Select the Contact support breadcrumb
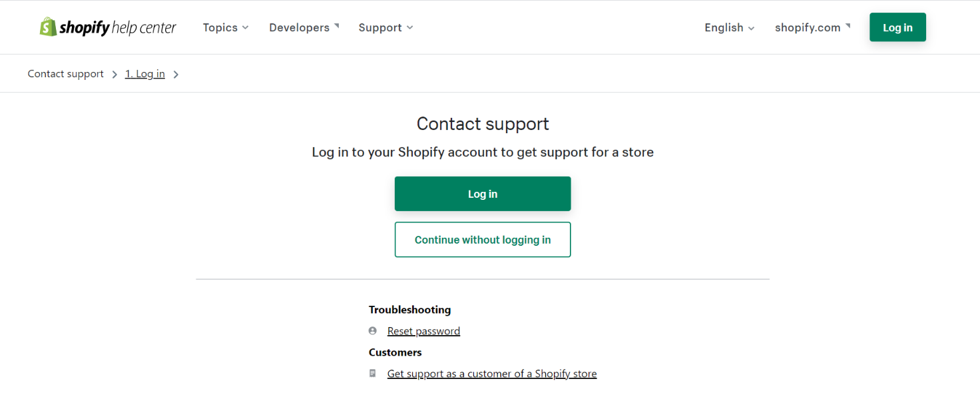Screen dimensions: 980x403 (66, 74)
